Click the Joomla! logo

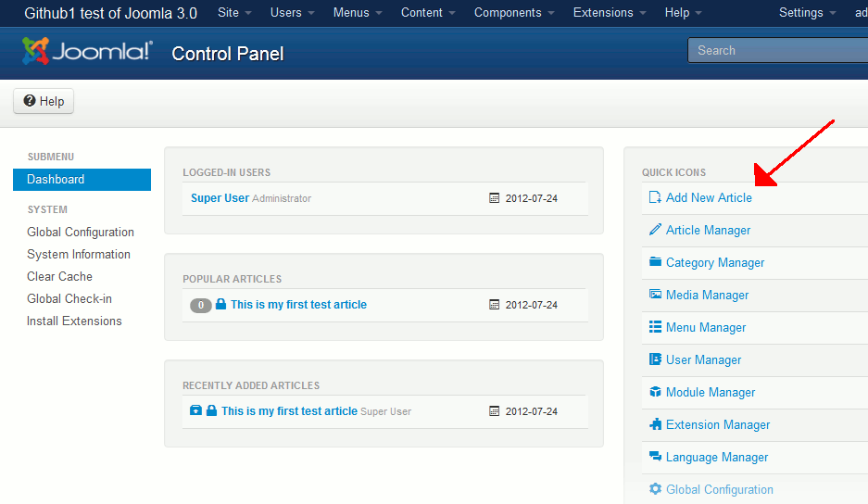[x=87, y=53]
